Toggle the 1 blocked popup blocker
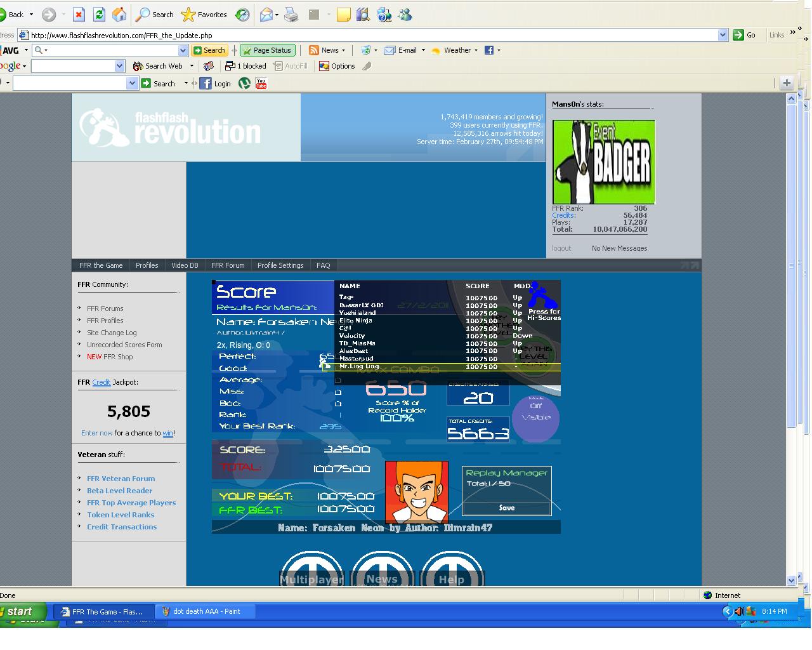The image size is (812, 650). point(246,66)
